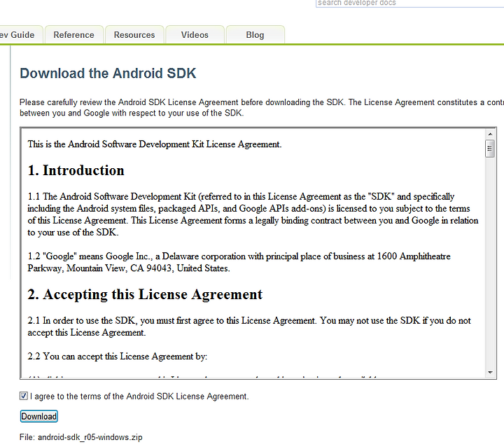Switch to the Reference tab
The height and width of the screenshot is (447, 504).
74,35
